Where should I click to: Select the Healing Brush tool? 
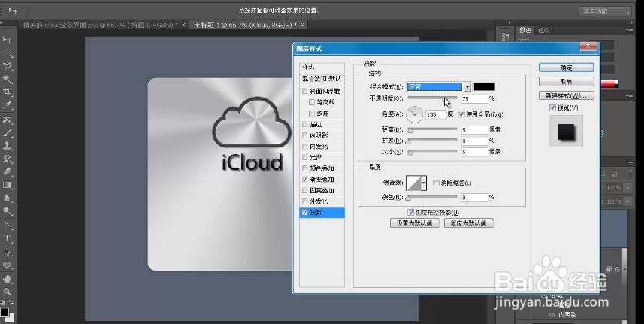point(7,120)
